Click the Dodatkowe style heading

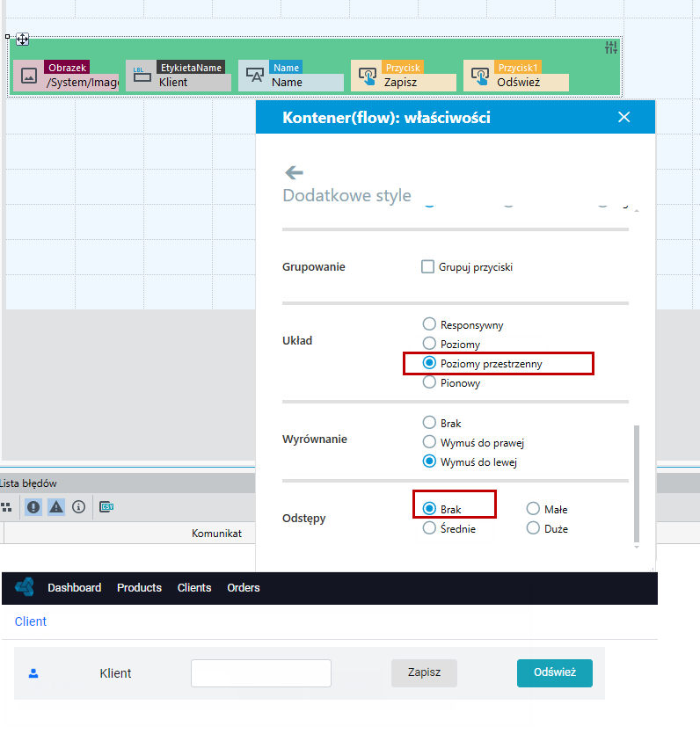tap(347, 195)
